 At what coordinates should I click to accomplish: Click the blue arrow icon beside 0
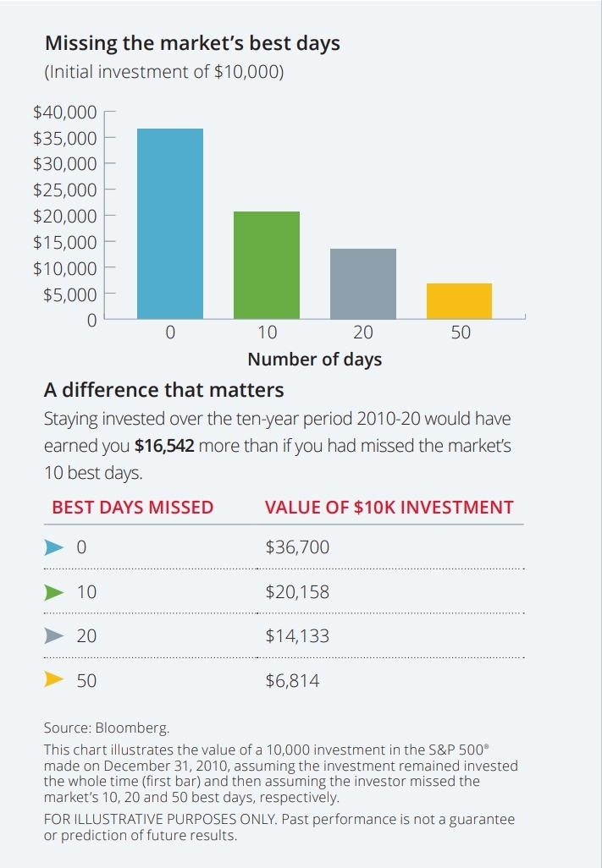(x=54, y=547)
